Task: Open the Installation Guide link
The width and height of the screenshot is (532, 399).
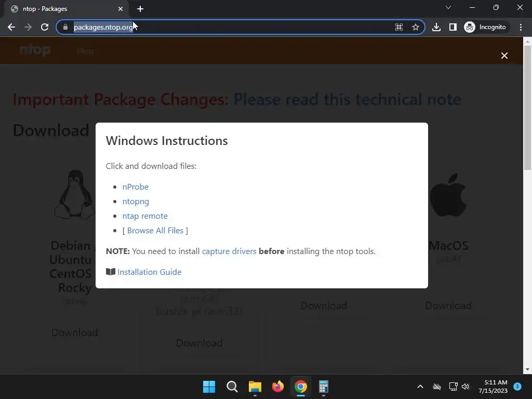Action: (149, 272)
